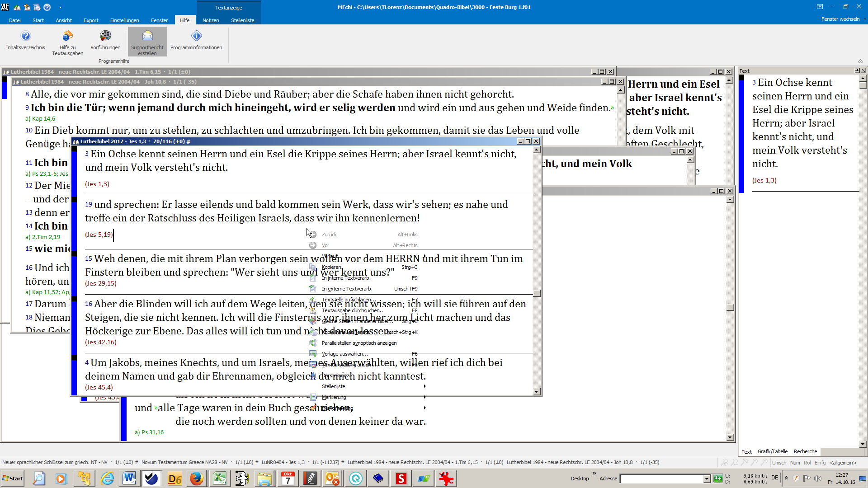
Task: Toggle the Num status indicator
Action: pos(795,463)
